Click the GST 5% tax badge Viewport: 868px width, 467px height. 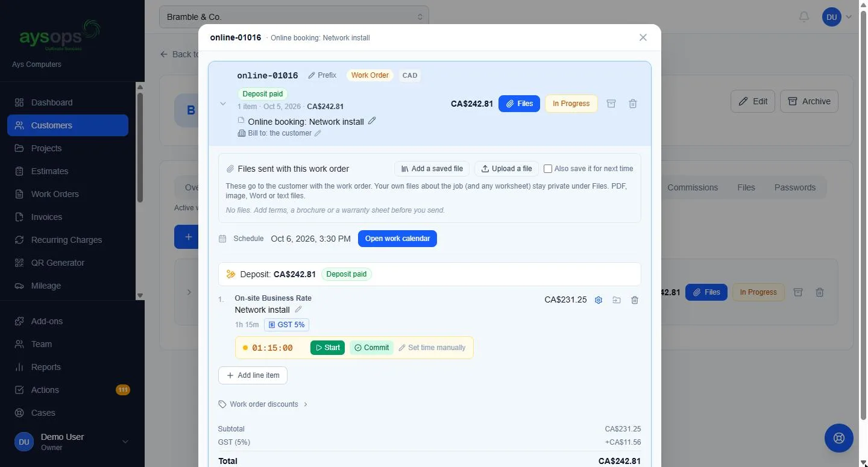286,325
